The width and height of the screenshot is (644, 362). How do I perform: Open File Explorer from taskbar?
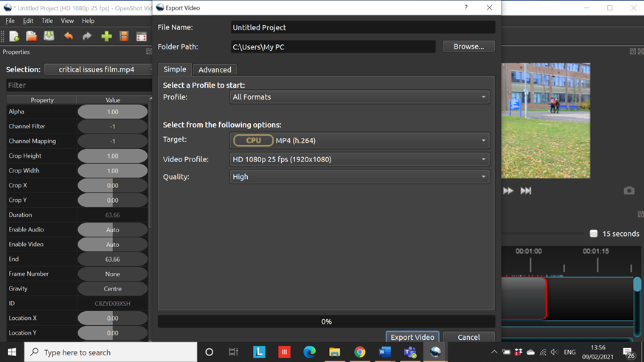tap(334, 352)
